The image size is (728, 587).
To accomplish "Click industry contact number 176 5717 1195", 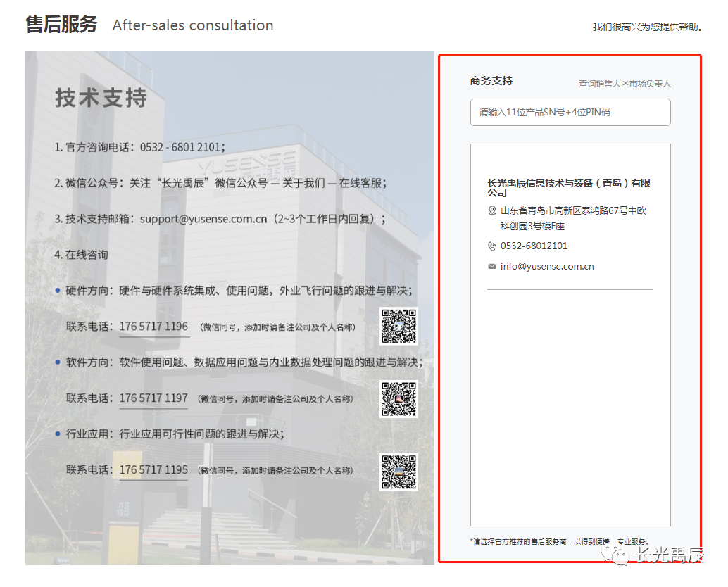I will [x=153, y=470].
